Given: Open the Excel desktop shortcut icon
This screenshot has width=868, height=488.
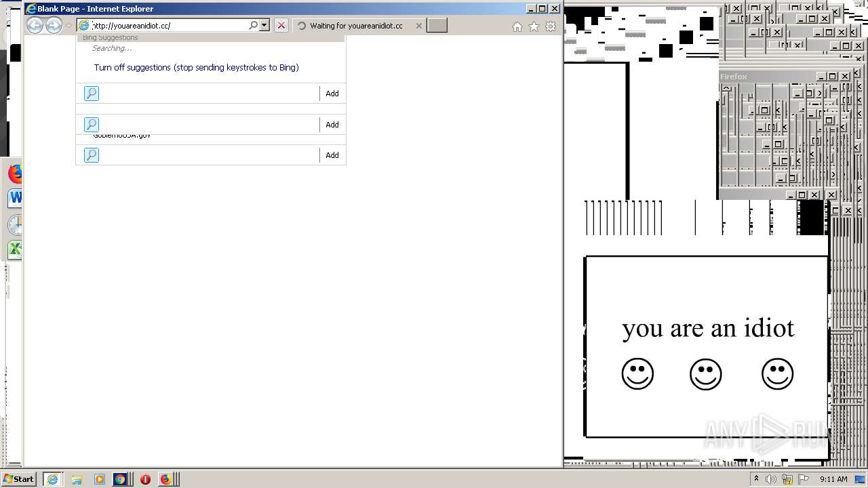Looking at the screenshot, I should tap(15, 249).
